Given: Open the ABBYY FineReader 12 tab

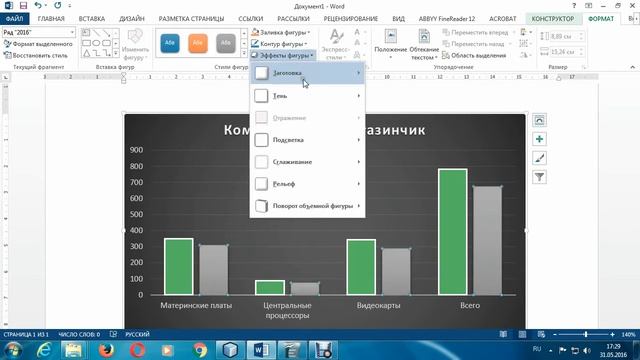Looking at the screenshot, I should pos(447,19).
